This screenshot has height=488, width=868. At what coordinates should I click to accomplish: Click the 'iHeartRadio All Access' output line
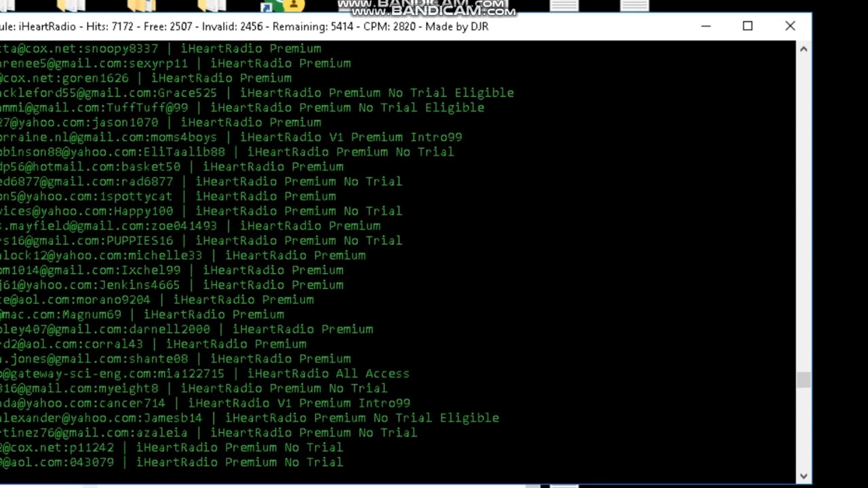[x=204, y=373]
